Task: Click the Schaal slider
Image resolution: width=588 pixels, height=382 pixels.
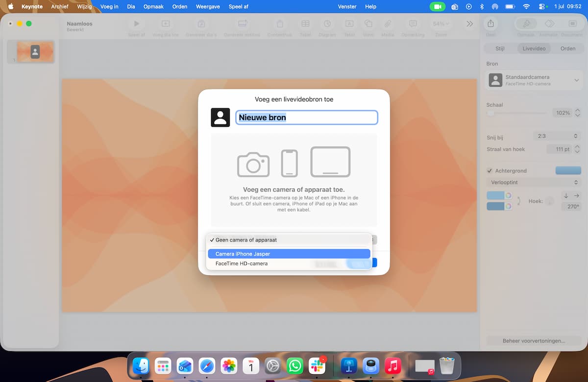Action: pyautogui.click(x=516, y=113)
